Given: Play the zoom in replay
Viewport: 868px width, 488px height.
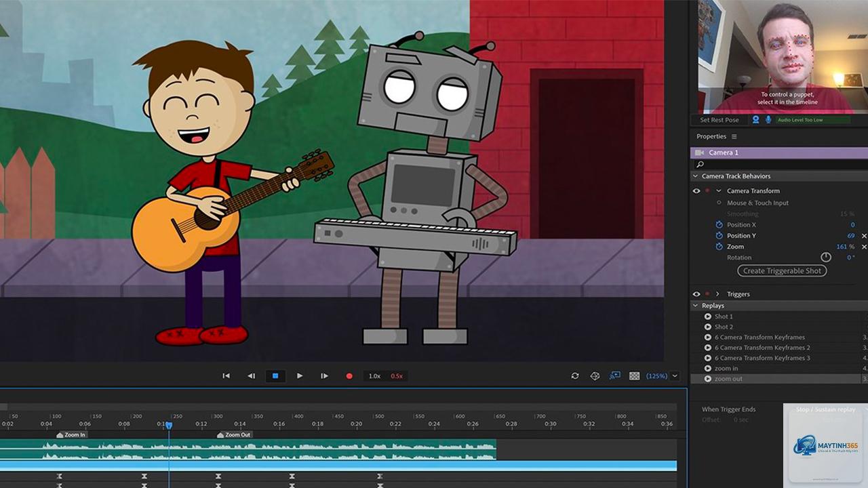Looking at the screenshot, I should [708, 369].
